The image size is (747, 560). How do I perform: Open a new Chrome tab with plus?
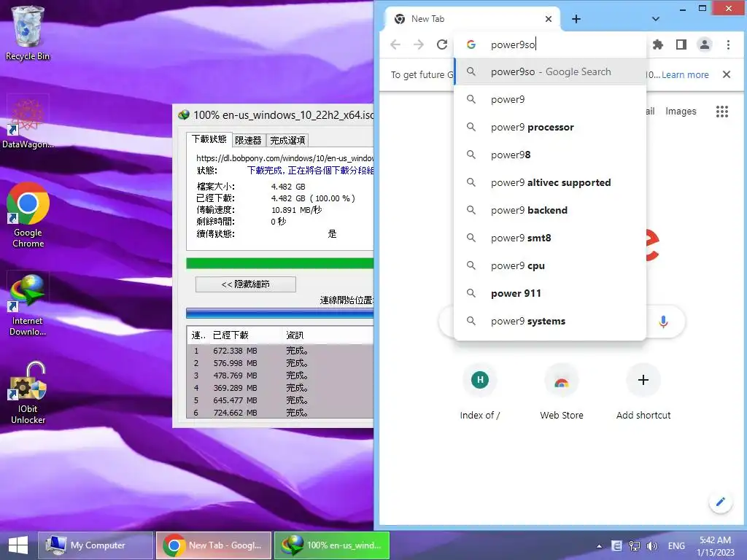coord(576,19)
